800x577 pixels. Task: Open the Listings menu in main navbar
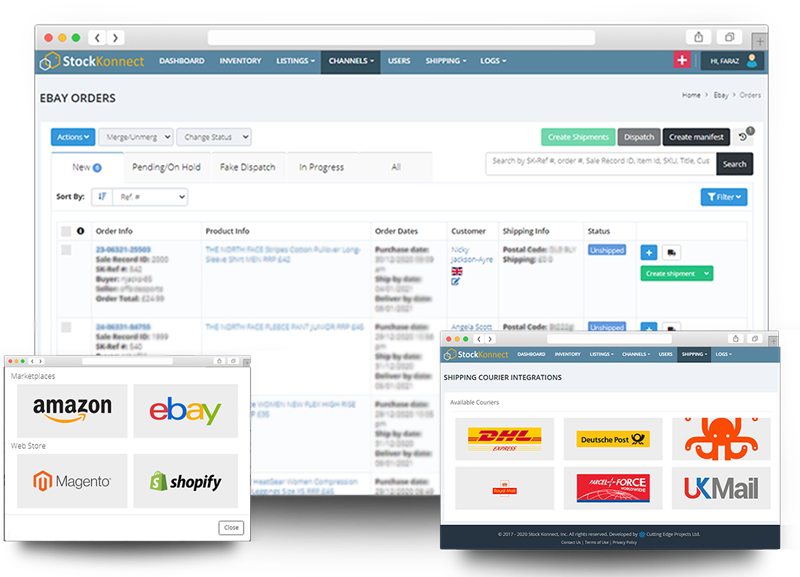[x=295, y=61]
